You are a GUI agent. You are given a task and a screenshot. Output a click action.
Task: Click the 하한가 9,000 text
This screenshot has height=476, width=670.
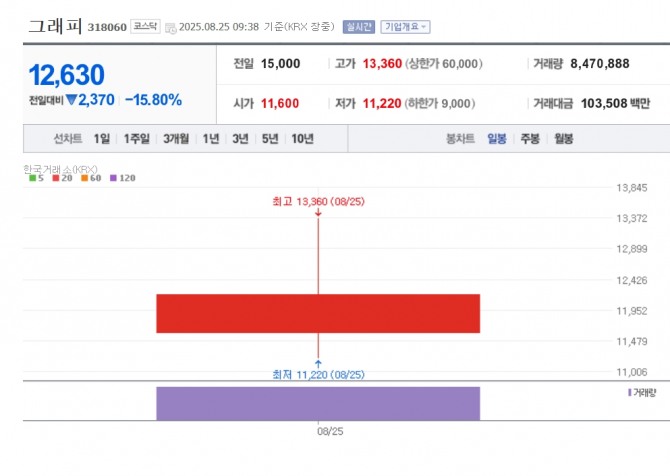click(440, 103)
